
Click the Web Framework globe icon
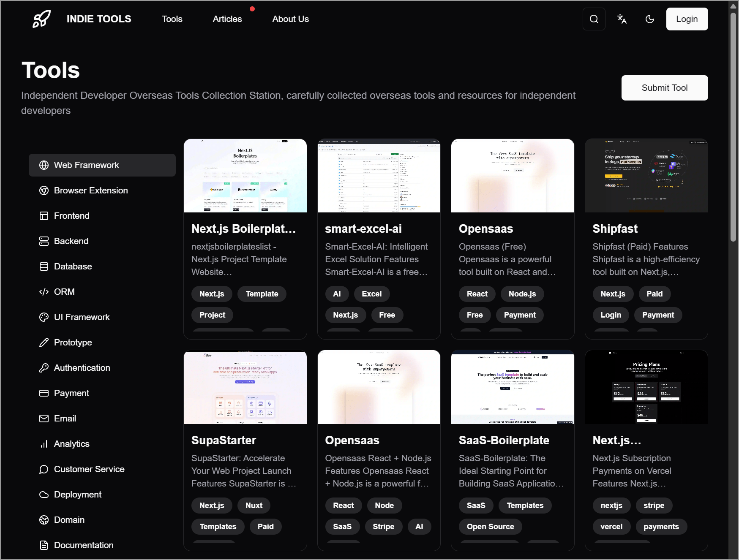pyautogui.click(x=44, y=165)
